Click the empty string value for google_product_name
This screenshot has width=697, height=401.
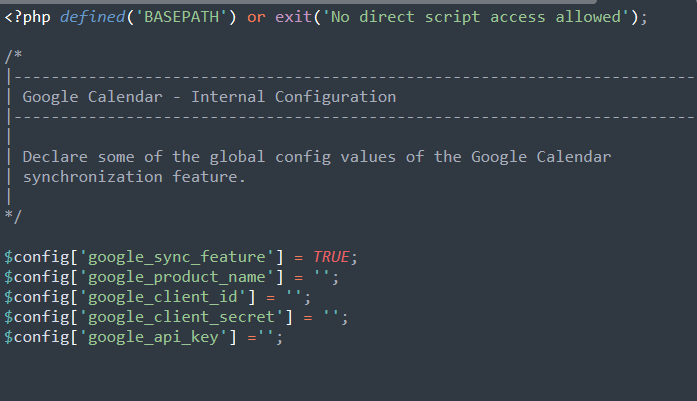[x=323, y=276]
